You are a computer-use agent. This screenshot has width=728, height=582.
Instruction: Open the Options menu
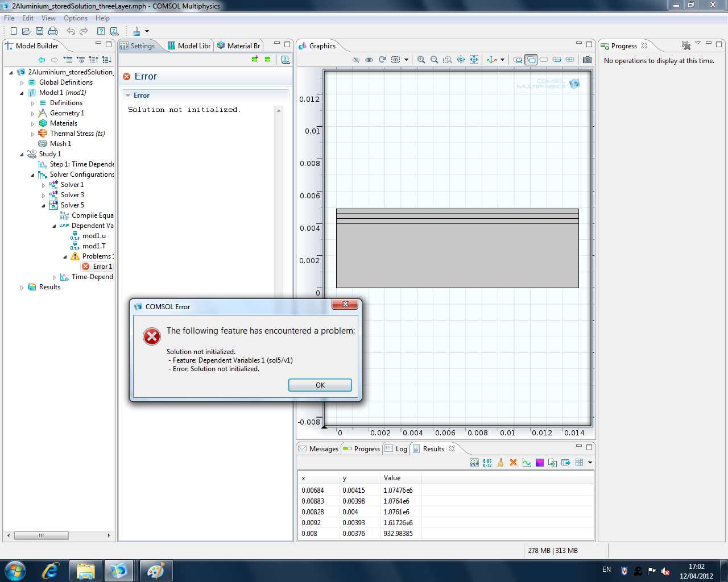coord(75,18)
